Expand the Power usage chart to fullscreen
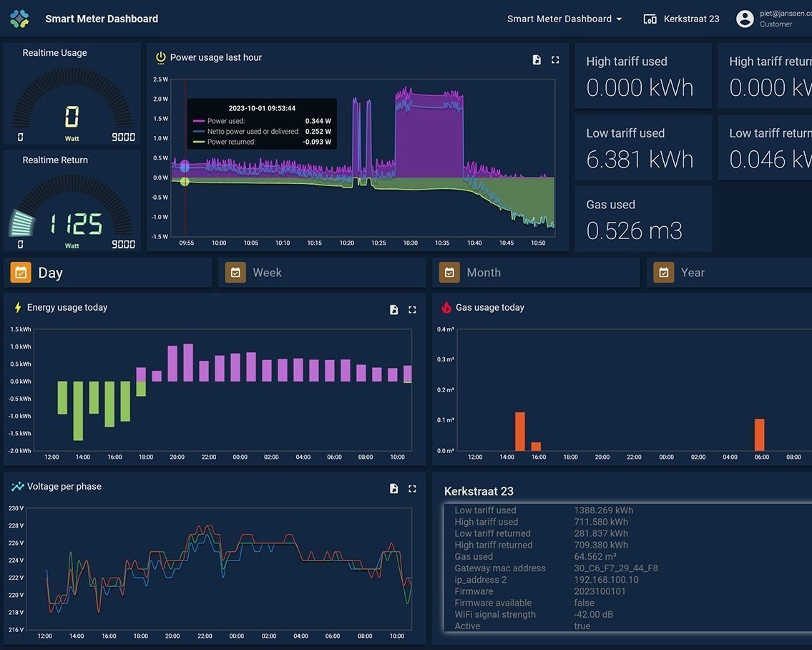 pyautogui.click(x=555, y=59)
